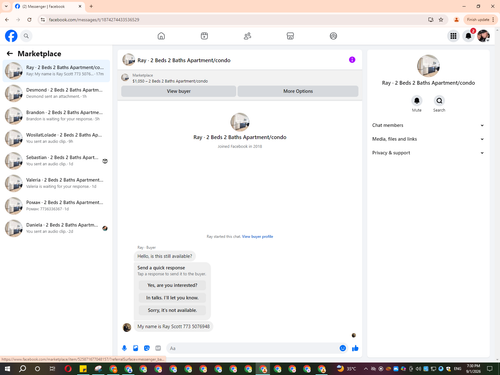Screen dimensions: 500x375
Task: Open the Marketplace tab icon
Action: click(x=290, y=36)
